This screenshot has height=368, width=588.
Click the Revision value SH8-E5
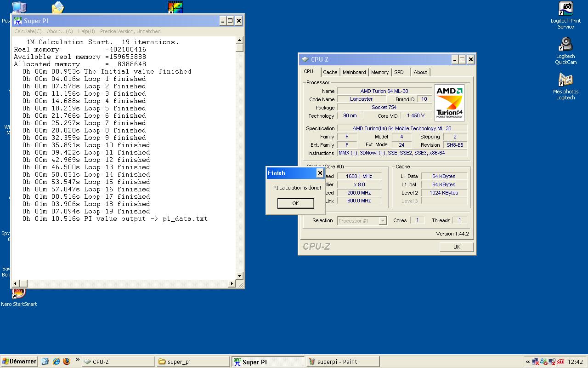[455, 145]
